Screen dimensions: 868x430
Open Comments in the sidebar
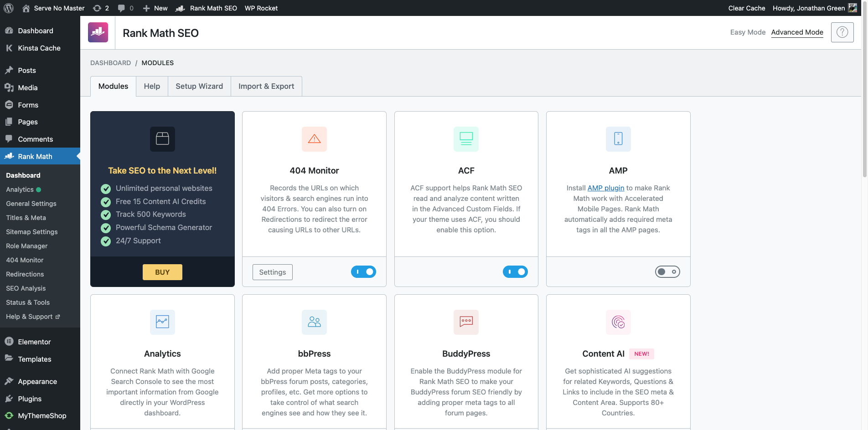tap(40, 139)
